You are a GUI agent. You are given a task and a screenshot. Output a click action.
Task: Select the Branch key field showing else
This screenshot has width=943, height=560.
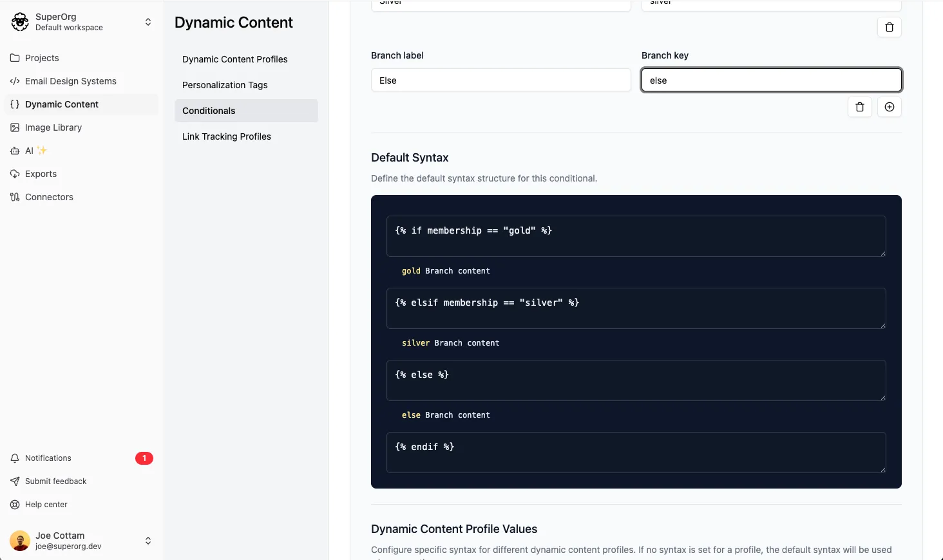[771, 80]
